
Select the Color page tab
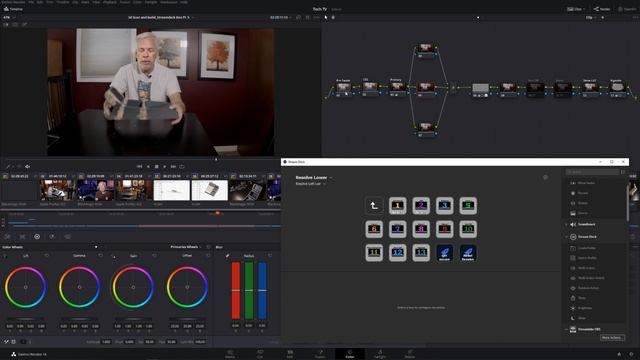click(350, 353)
